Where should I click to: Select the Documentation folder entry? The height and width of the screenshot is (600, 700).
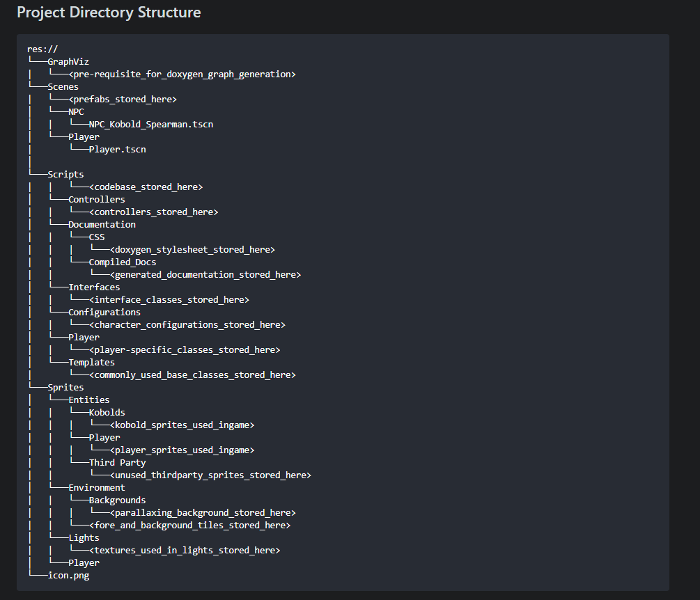coord(102,224)
